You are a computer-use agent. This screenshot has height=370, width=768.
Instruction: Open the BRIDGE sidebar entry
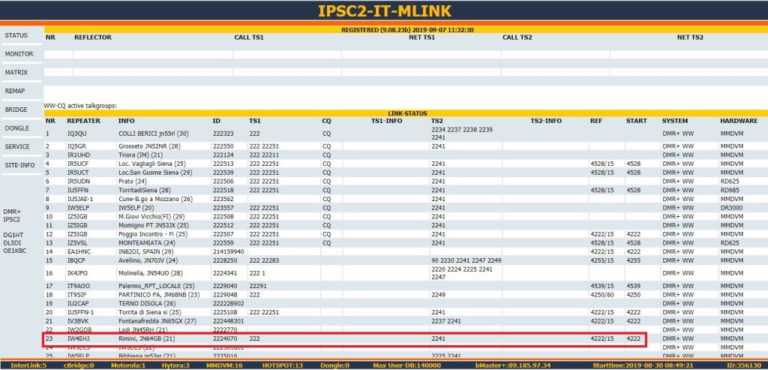(x=16, y=110)
